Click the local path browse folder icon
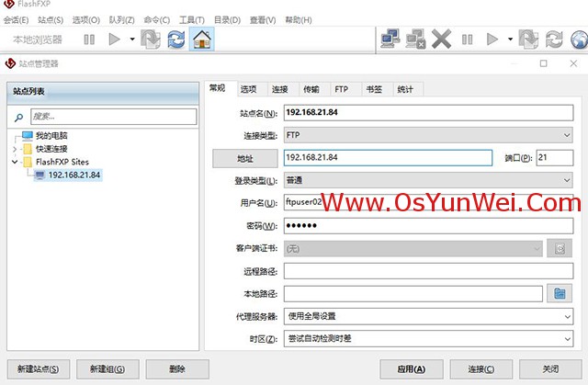Screen dimensions: 588x385 pyautogui.click(x=560, y=293)
